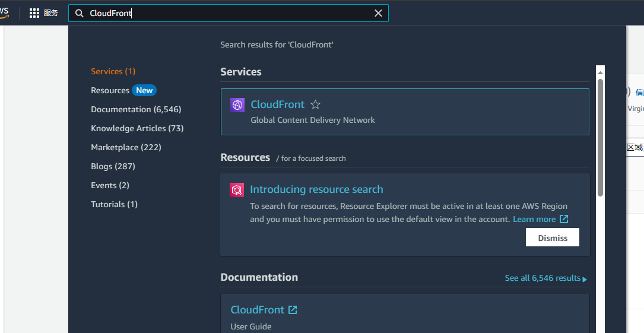
Task: Click "Search results for 'CloudFront'" text
Action: pos(277,45)
